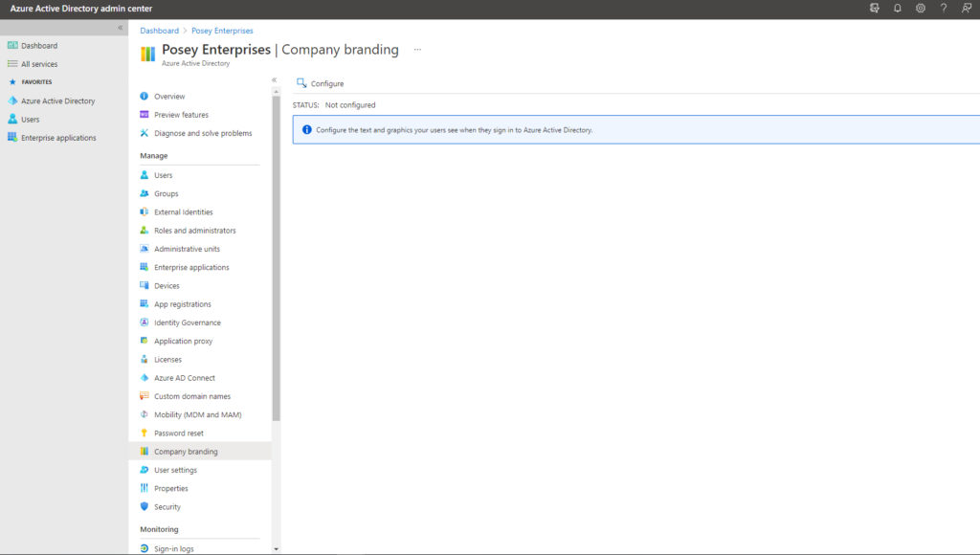This screenshot has height=555, width=980.
Task: Click the Configure magnifier icon
Action: [x=301, y=83]
